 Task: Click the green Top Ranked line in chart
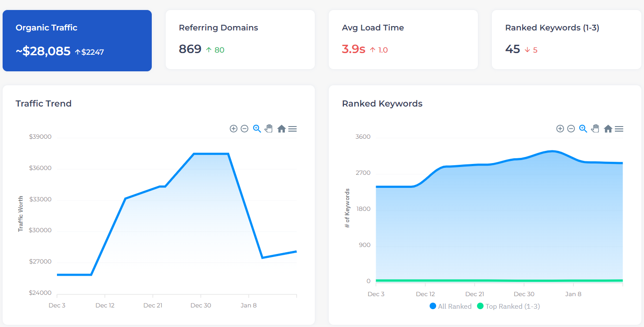click(499, 280)
